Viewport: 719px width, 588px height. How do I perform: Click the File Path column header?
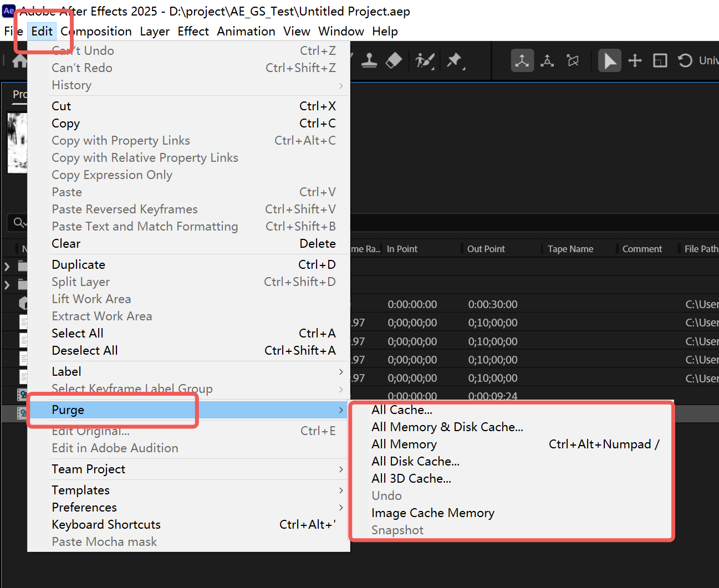pyautogui.click(x=701, y=249)
